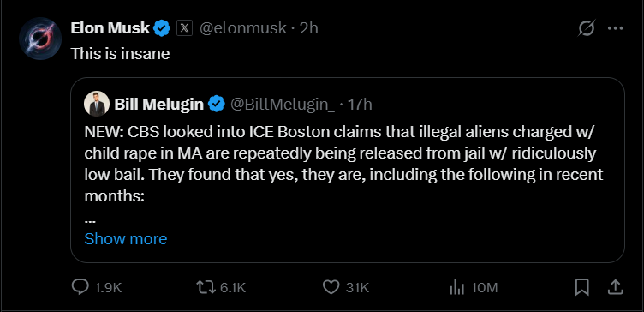Viewport: 644px width, 312px height.
Task: Open the @elonmusk handle link
Action: pos(242,28)
